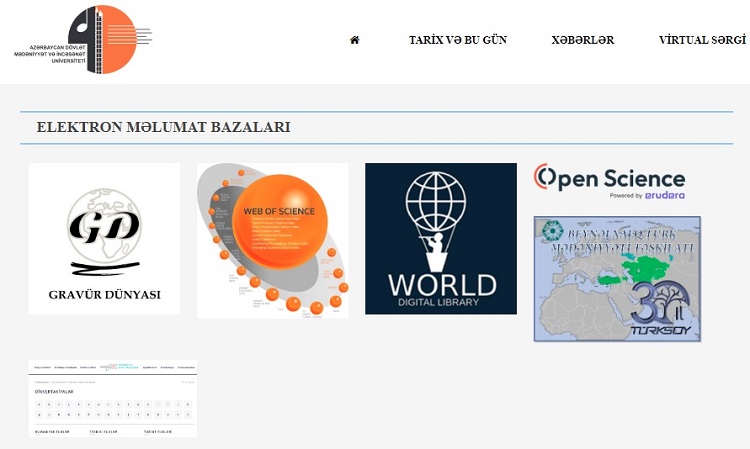Image resolution: width=750 pixels, height=449 pixels.
Task: Click the Powered by erudera text
Action: point(647,196)
